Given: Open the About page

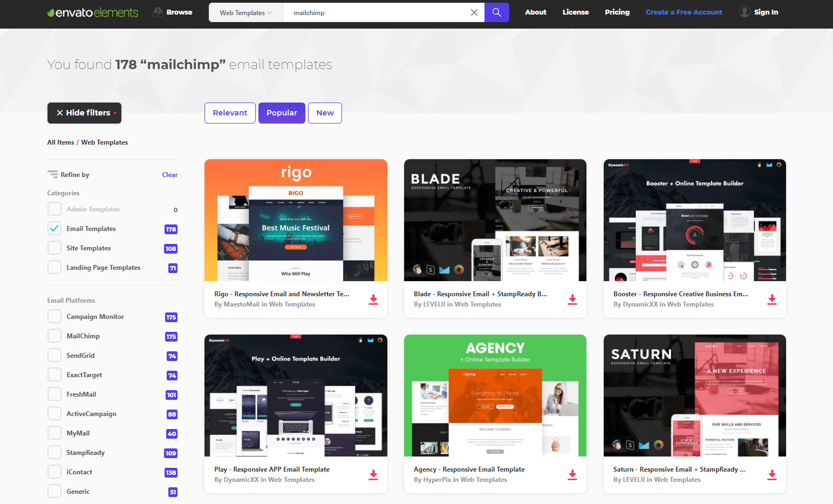Looking at the screenshot, I should coord(536,12).
